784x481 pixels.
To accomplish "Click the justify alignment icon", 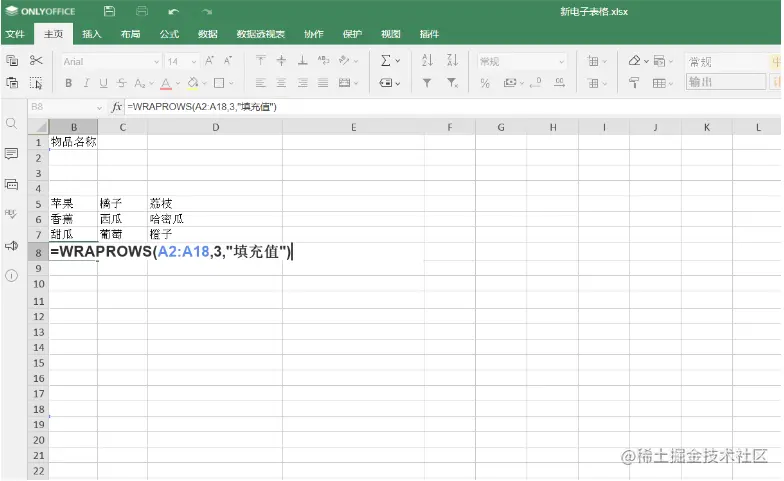I will click(324, 83).
